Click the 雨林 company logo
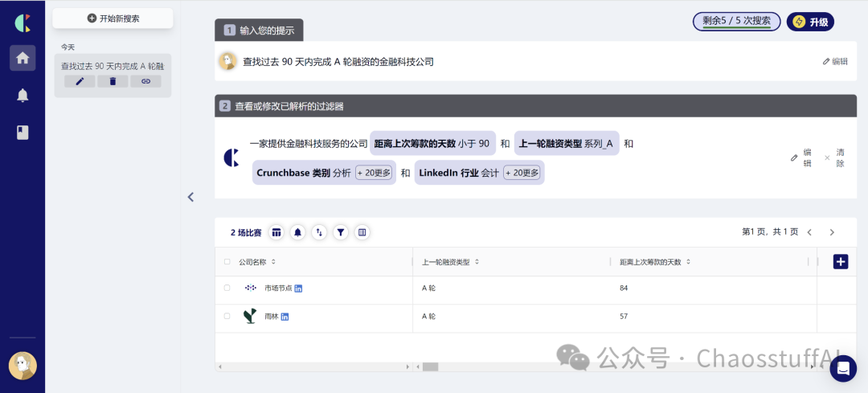The height and width of the screenshot is (393, 868). coord(250,316)
